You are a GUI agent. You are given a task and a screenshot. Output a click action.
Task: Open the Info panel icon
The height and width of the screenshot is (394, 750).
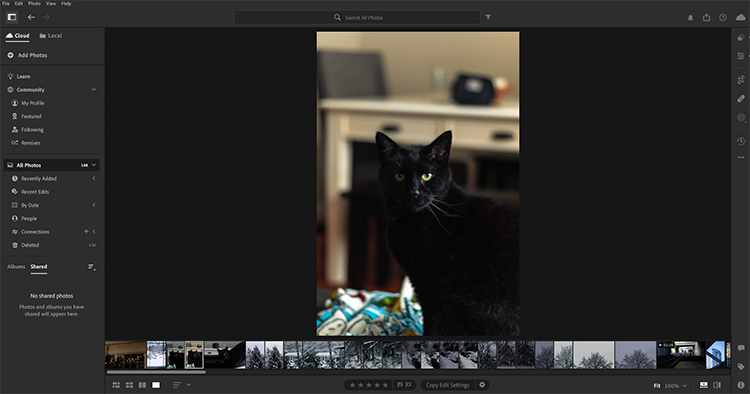tap(741, 385)
